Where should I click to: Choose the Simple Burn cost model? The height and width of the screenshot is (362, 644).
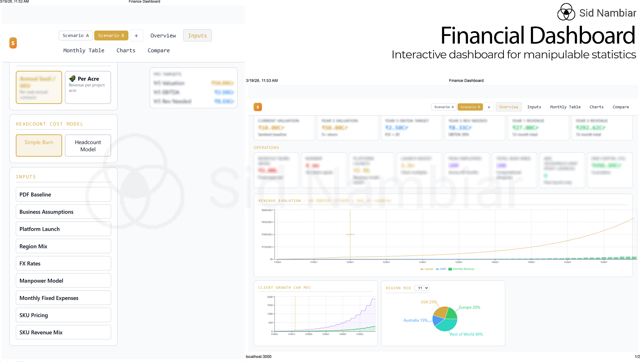click(39, 145)
